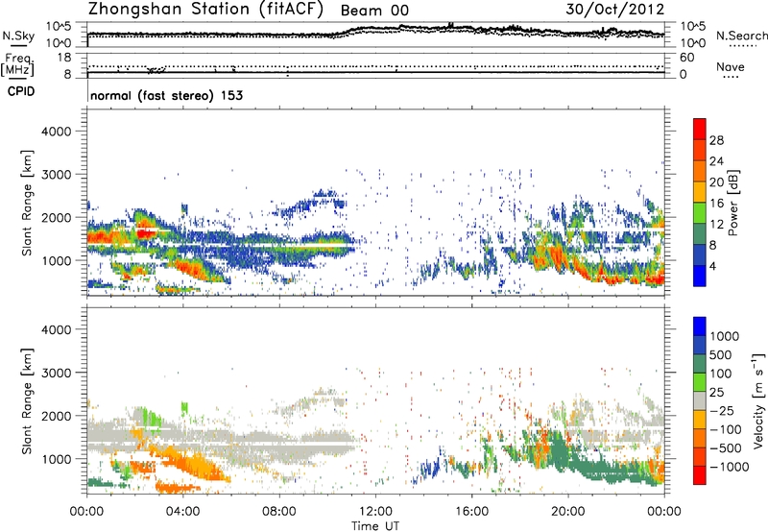The image size is (768, 532).
Task: Click the 500 label on Velocity colorbar
Action: point(720,354)
